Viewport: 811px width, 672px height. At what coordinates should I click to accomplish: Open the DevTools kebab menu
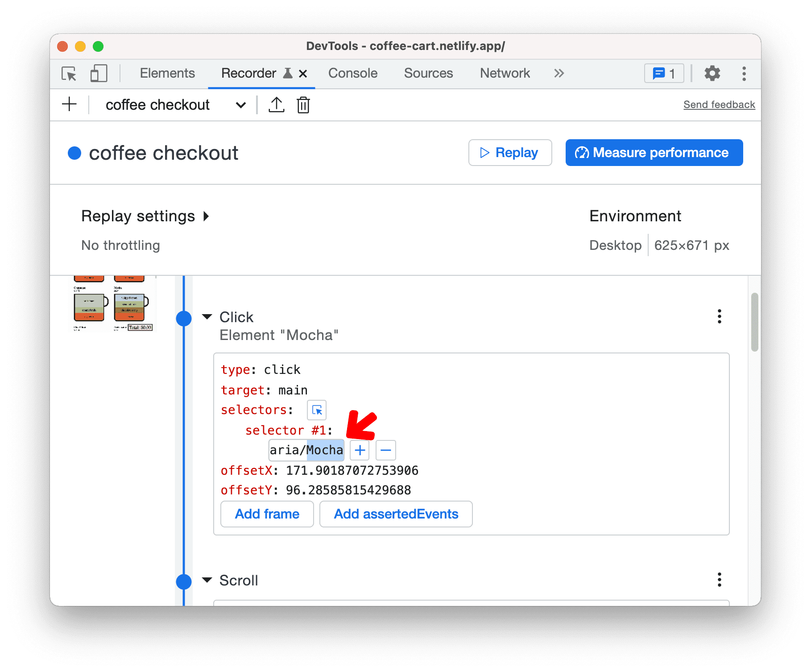[x=744, y=74]
